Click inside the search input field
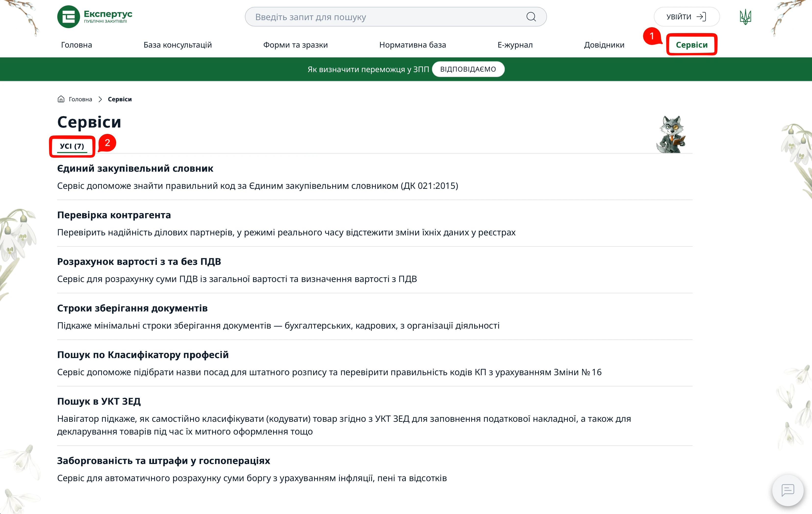812x514 pixels. coord(371,16)
